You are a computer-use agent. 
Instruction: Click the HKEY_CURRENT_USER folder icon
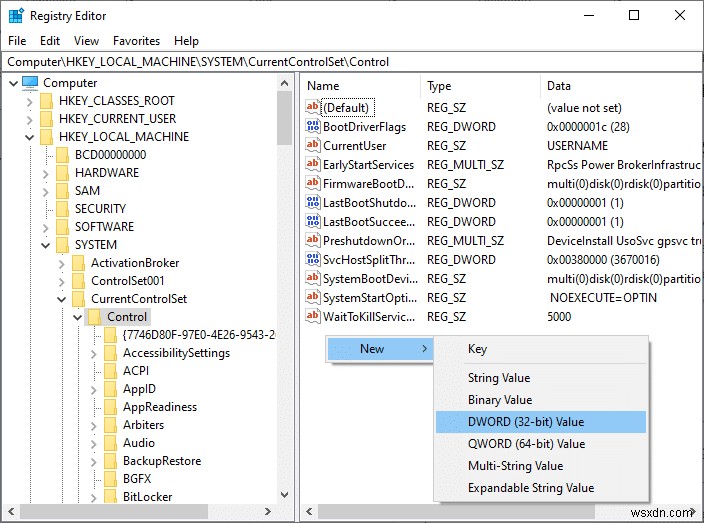(46, 119)
